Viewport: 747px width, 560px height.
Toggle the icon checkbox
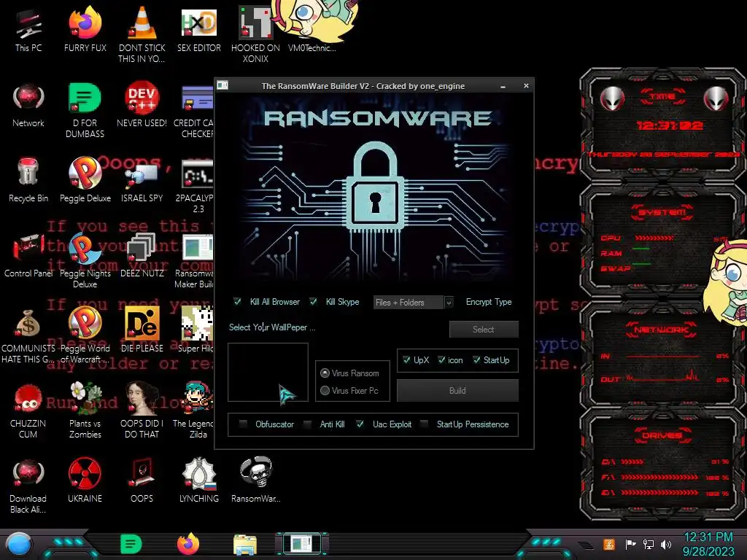(441, 360)
